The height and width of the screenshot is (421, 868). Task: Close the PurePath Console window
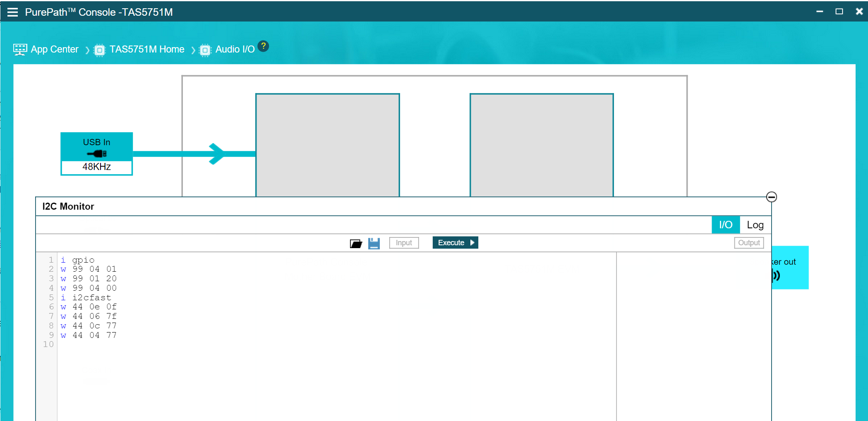click(859, 12)
